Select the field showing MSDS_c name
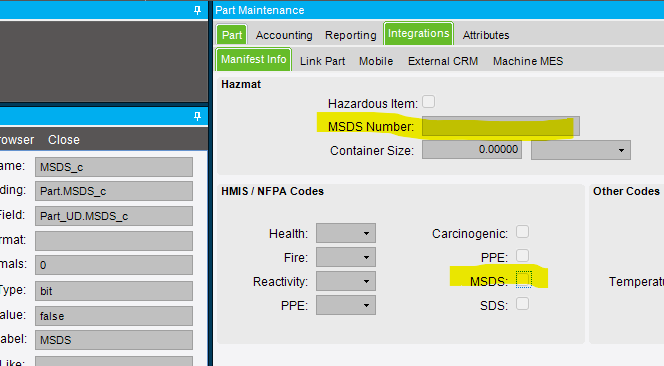Viewport: 664px width, 366px height. (114, 167)
